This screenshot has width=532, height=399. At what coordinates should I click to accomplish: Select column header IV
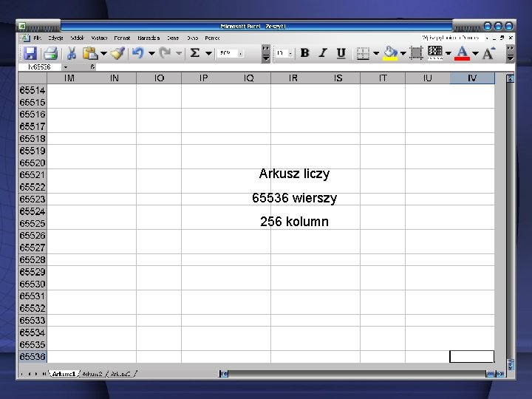(x=472, y=78)
